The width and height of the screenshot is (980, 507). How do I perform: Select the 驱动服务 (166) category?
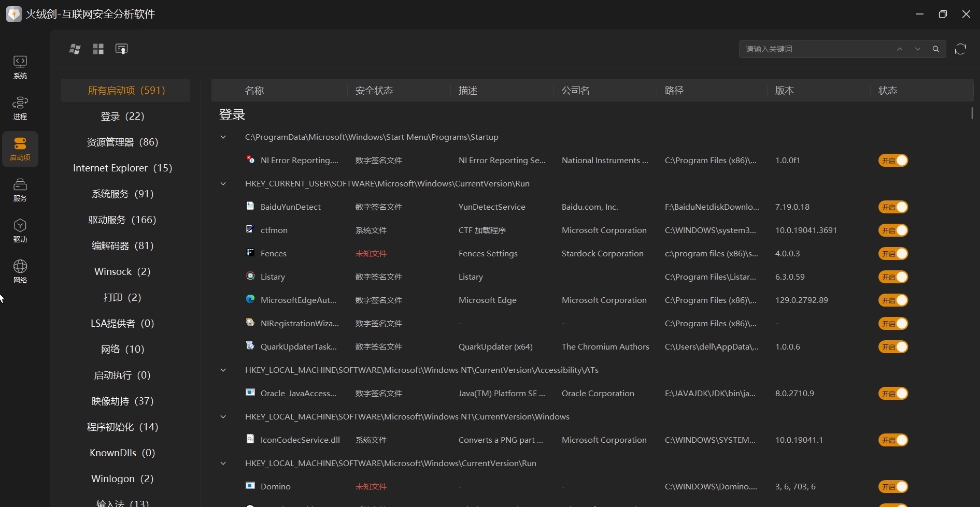click(x=123, y=220)
